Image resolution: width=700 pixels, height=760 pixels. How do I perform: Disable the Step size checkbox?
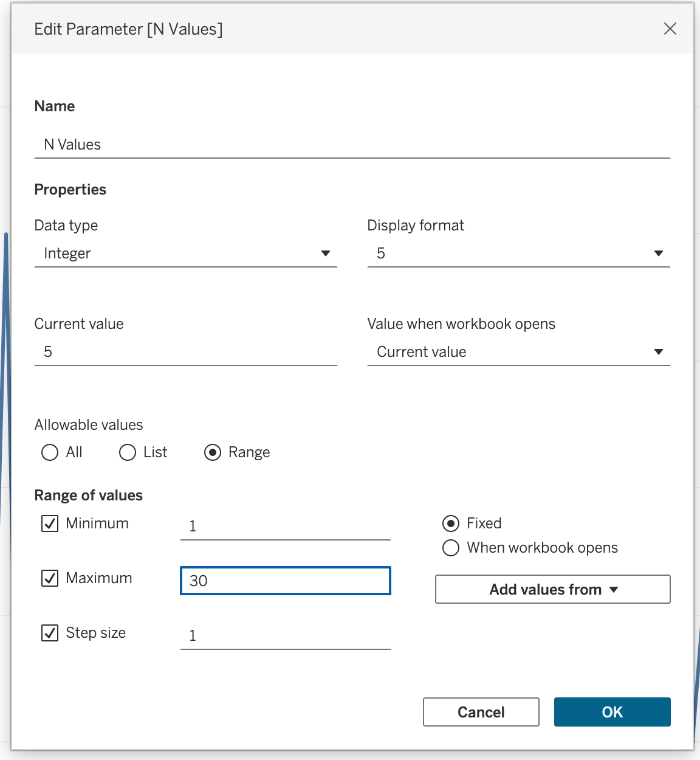coord(50,633)
